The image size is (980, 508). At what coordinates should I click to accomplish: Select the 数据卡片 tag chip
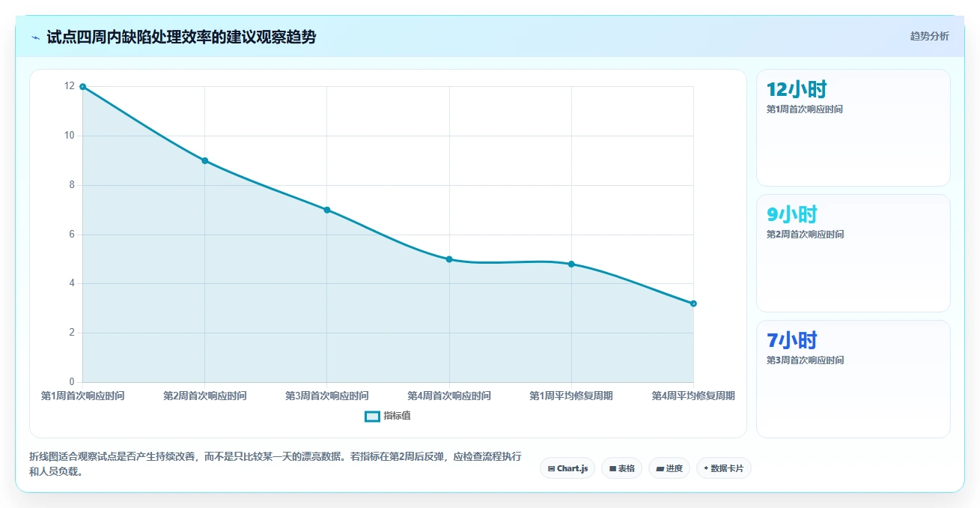[723, 468]
